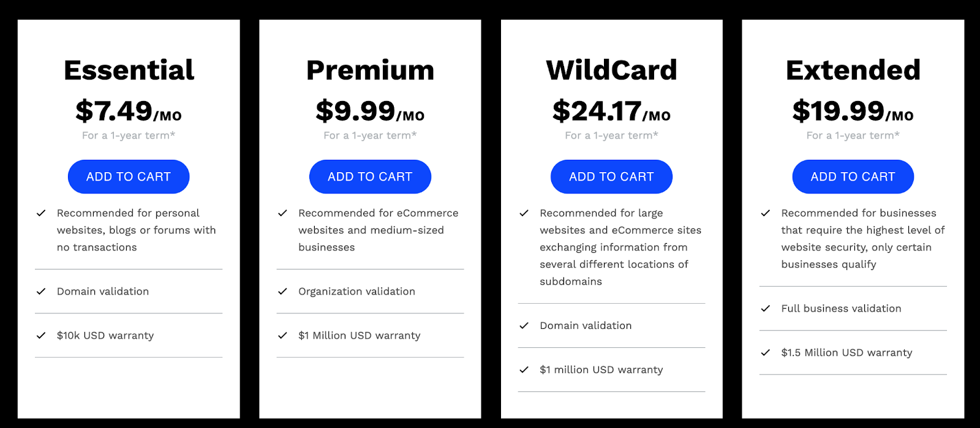Image resolution: width=980 pixels, height=428 pixels.
Task: Click checkmark next to Organization validation
Action: [282, 291]
